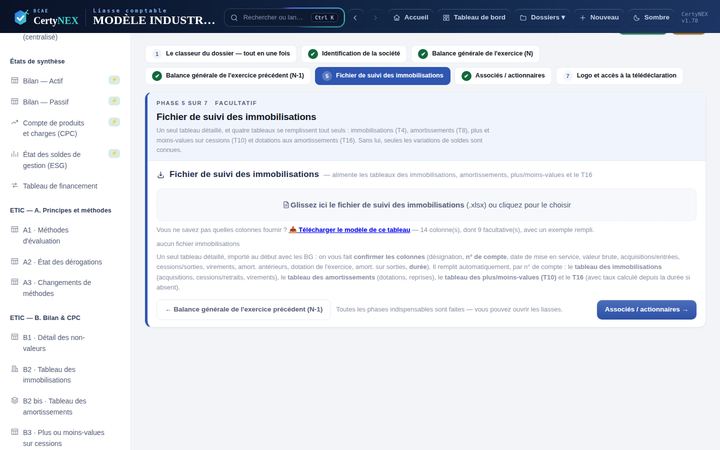Select the Identification de la société tab

tap(354, 54)
